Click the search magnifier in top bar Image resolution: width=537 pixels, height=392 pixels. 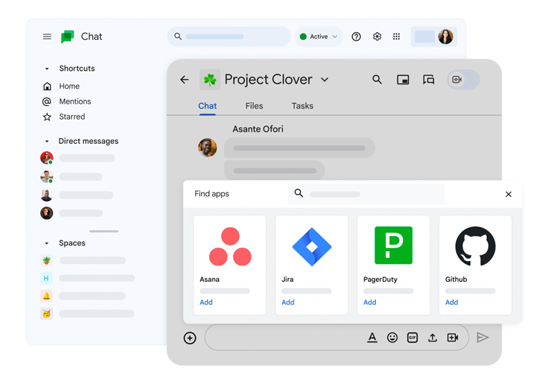click(x=178, y=36)
